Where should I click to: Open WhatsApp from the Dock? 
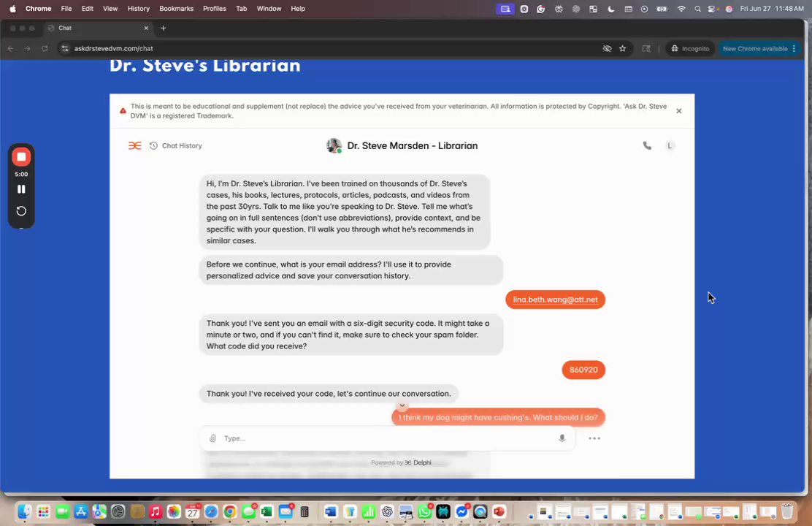425,512
